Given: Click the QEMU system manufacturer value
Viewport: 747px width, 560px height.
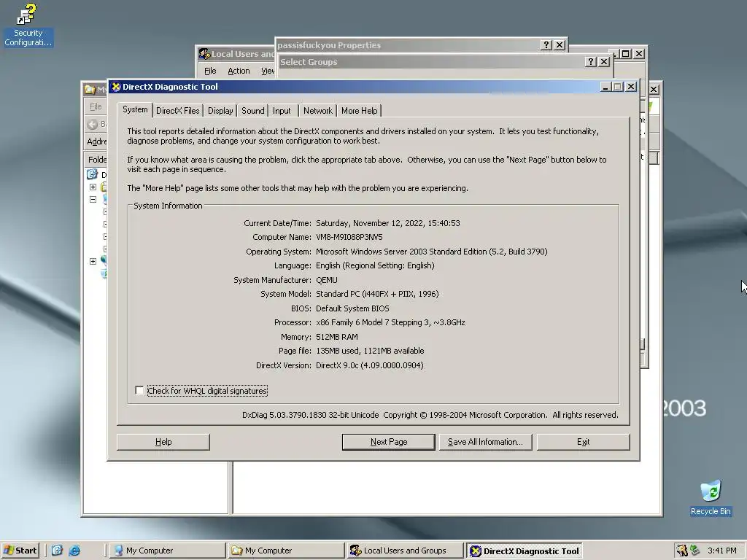Looking at the screenshot, I should (327, 280).
